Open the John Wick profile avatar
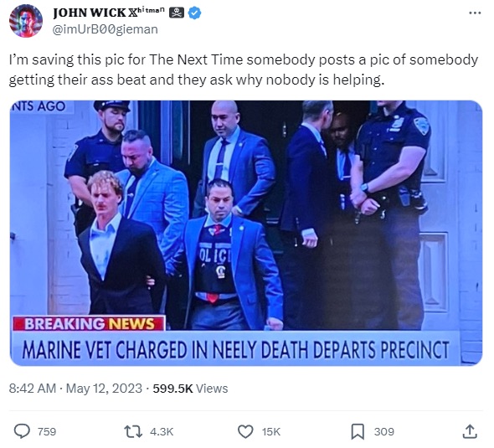Screen dimensions: 494x448 pos(26,21)
